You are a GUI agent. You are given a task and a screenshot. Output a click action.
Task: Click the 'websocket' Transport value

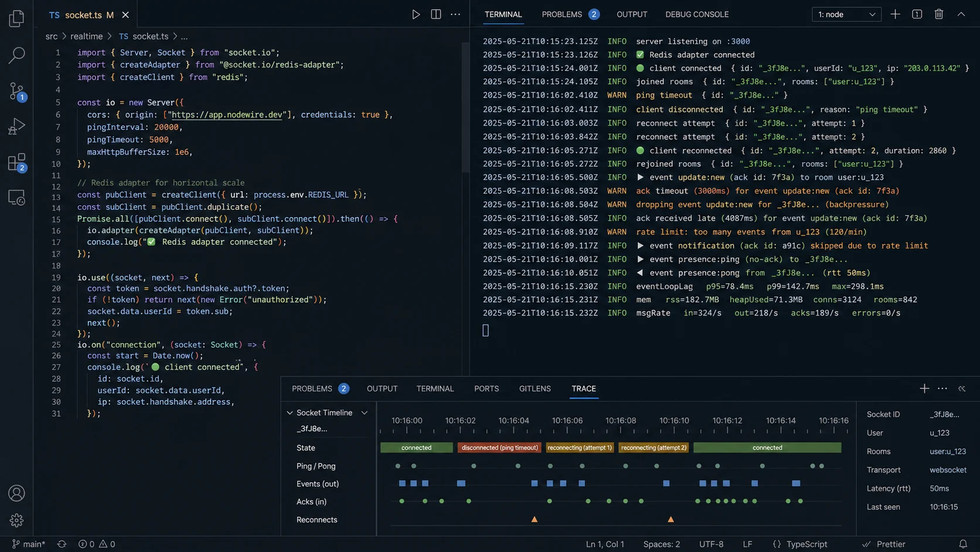click(x=948, y=470)
